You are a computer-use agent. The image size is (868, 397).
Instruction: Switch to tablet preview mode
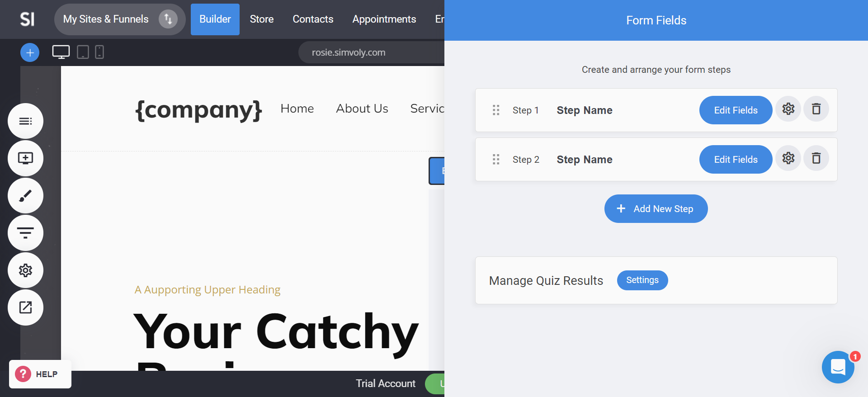(x=83, y=52)
